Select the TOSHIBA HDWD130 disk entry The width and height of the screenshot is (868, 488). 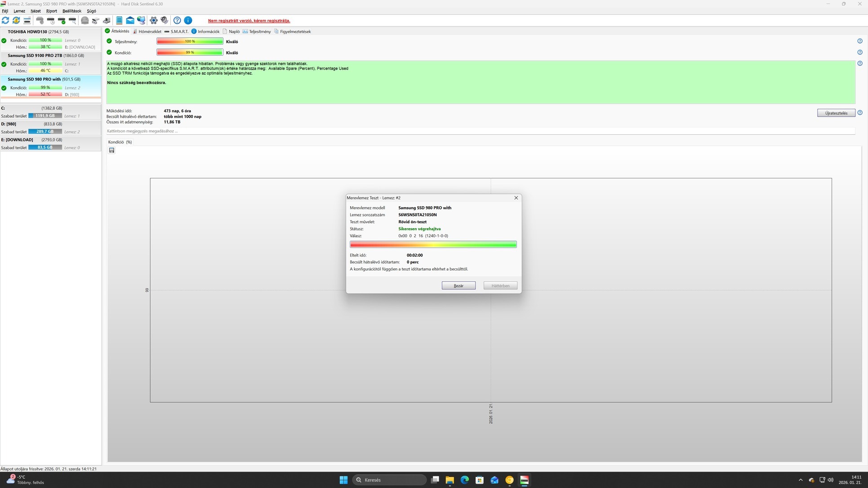point(39,32)
